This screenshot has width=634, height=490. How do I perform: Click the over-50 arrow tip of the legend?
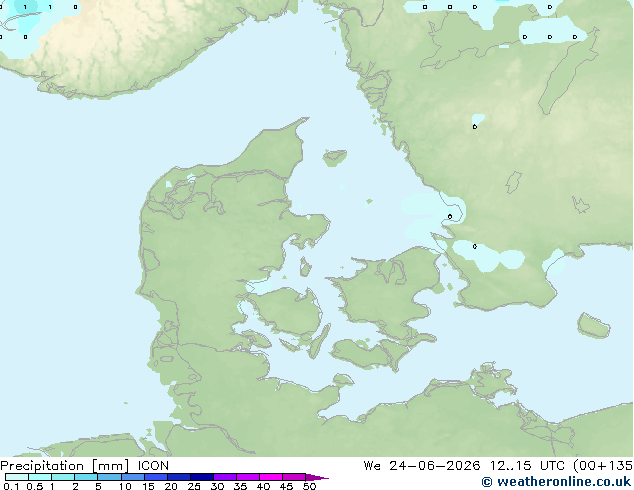317,477
